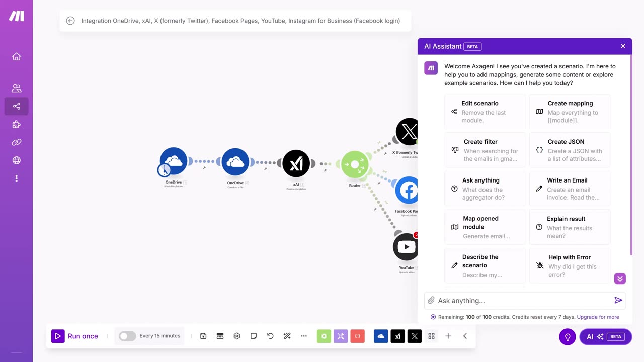This screenshot has width=644, height=362.
Task: Choose the Help with Error card
Action: 570,265
